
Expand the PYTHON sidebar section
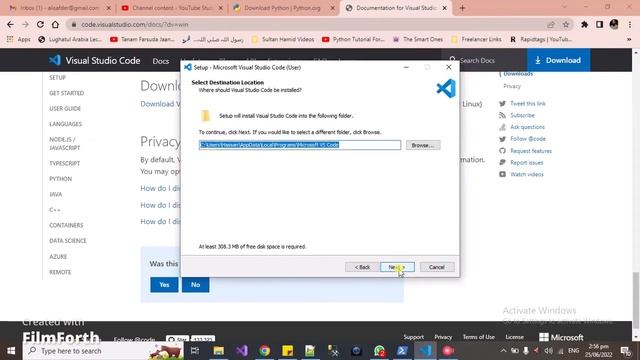click(x=60, y=179)
